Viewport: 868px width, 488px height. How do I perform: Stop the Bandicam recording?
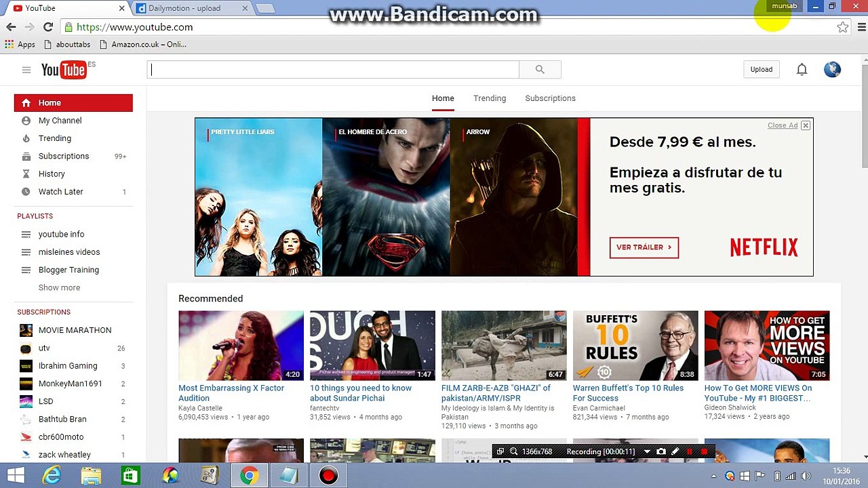pyautogui.click(x=705, y=451)
